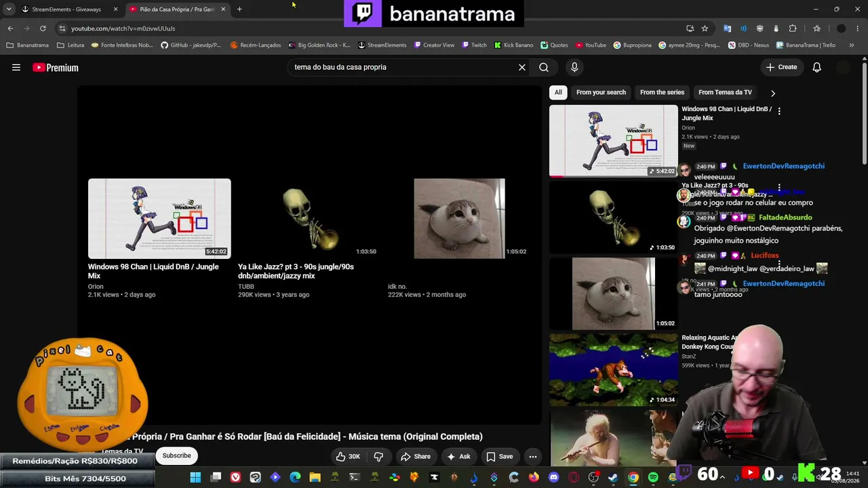Open the Google Translate extension
Screen dimensions: 868x488
coord(727,28)
